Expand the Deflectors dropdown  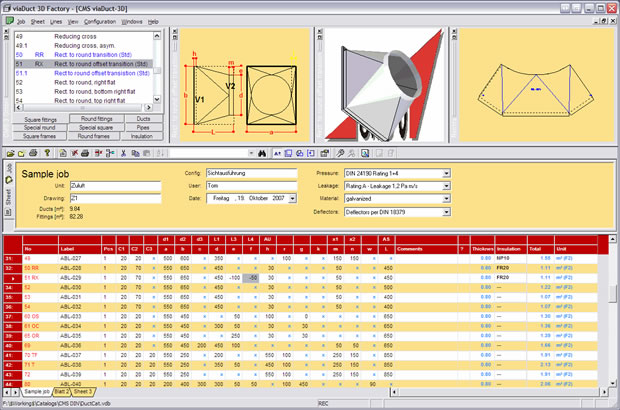pyautogui.click(x=446, y=212)
